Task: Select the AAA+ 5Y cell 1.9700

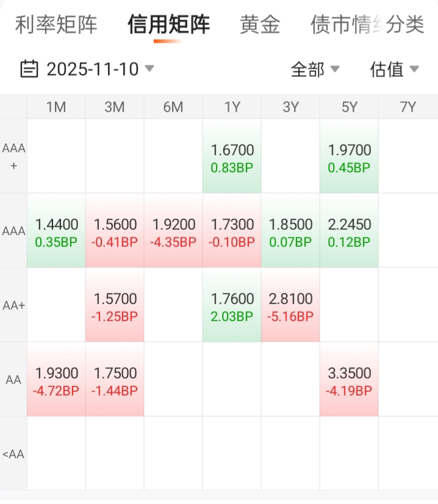Action: (349, 157)
